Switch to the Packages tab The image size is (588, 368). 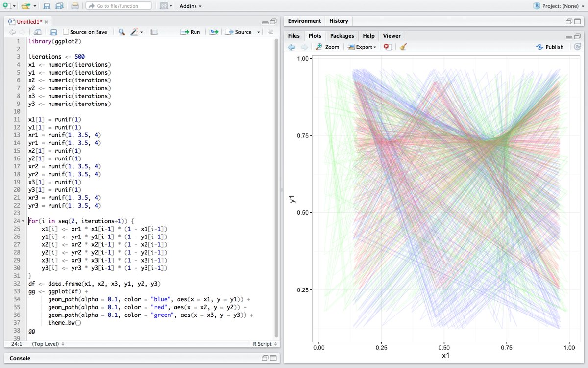(342, 36)
